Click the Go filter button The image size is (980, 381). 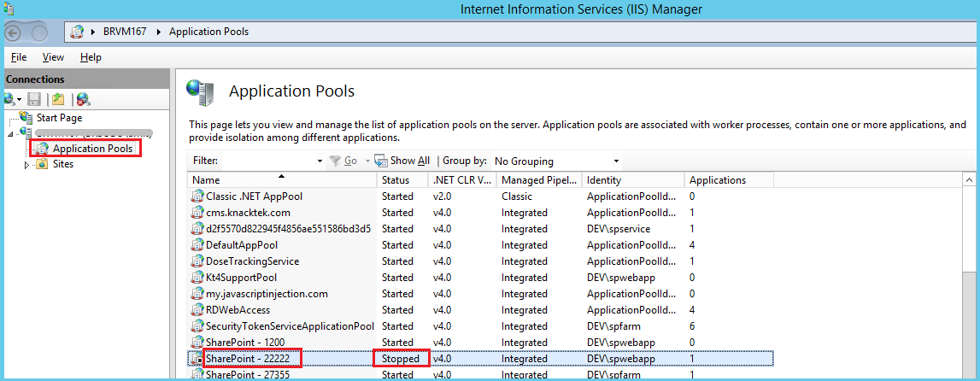pos(344,161)
